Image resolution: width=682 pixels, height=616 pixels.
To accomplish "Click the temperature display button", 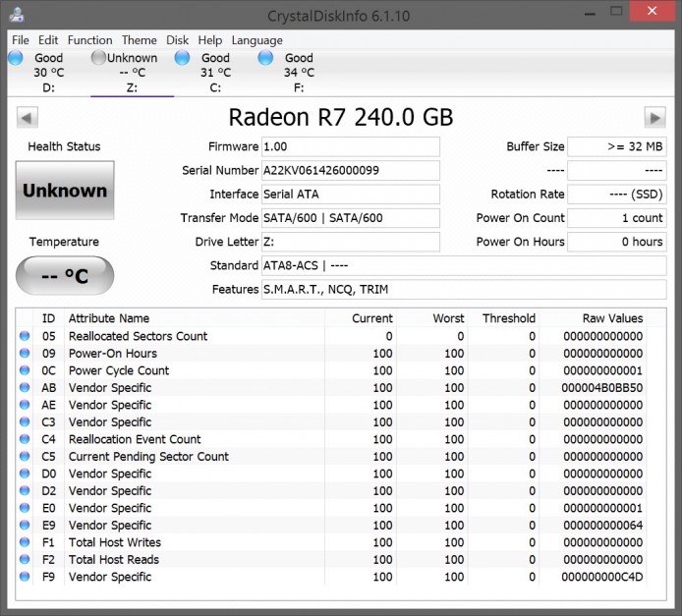I will coord(65,276).
